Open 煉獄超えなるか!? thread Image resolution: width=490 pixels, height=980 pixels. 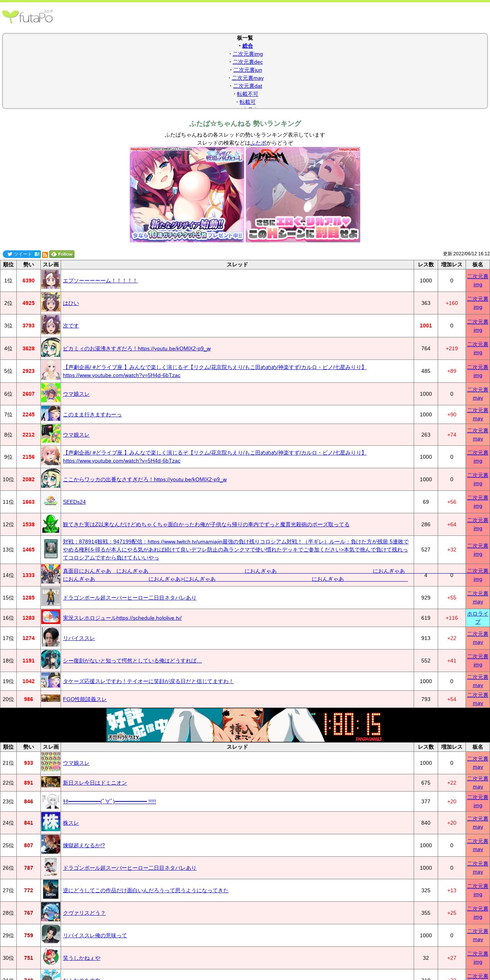click(84, 845)
